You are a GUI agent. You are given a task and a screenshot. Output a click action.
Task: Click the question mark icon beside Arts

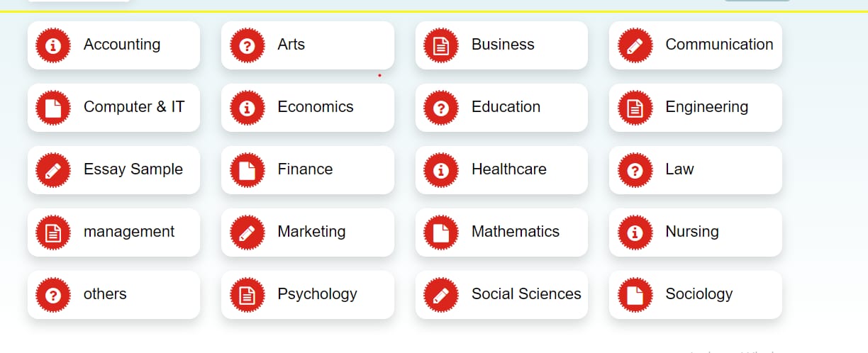pyautogui.click(x=247, y=45)
